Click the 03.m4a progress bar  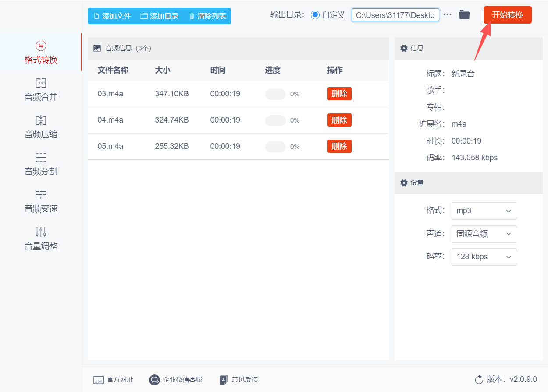click(275, 94)
